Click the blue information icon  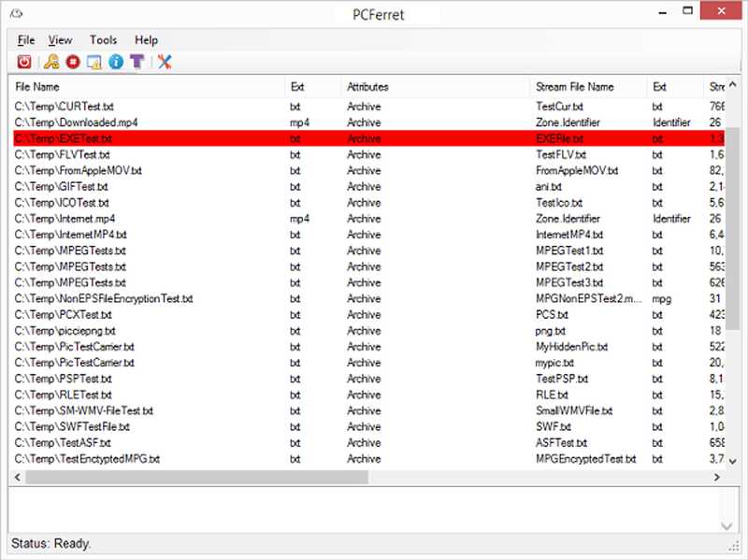pos(115,62)
